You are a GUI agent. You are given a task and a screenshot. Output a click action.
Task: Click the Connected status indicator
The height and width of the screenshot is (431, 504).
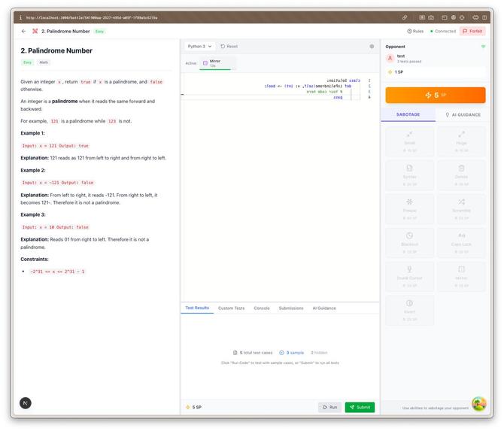click(443, 31)
